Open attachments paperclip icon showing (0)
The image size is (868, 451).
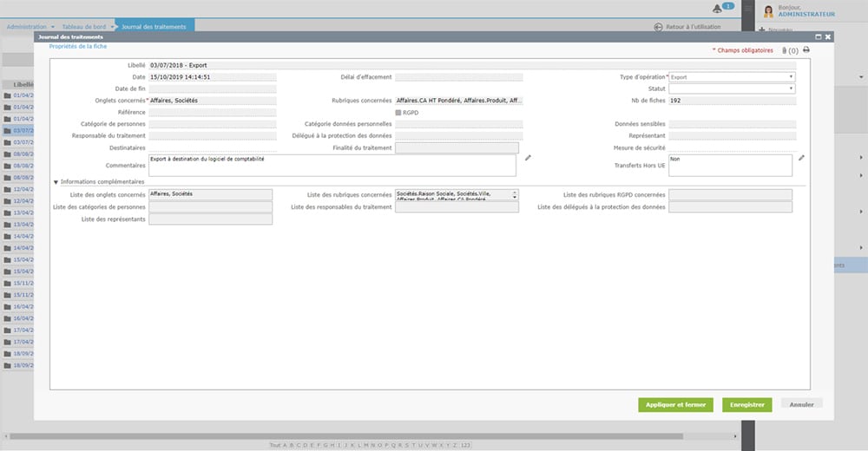point(785,50)
